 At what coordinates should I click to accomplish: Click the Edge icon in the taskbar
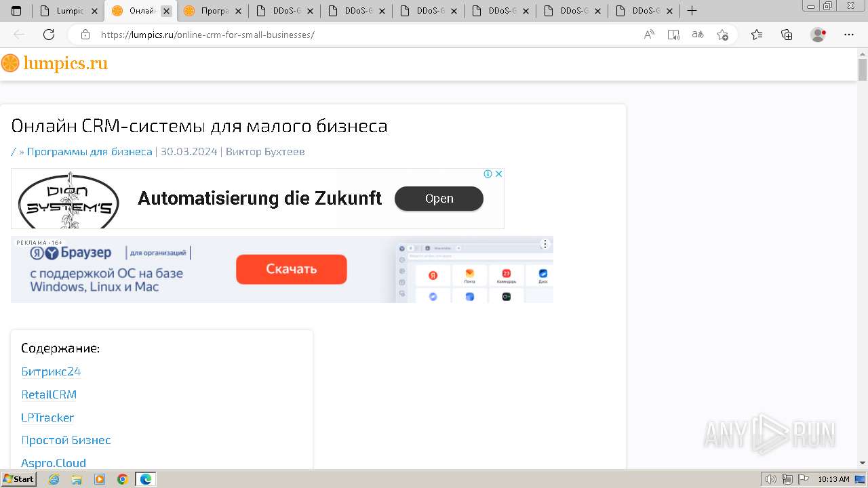[x=146, y=479]
